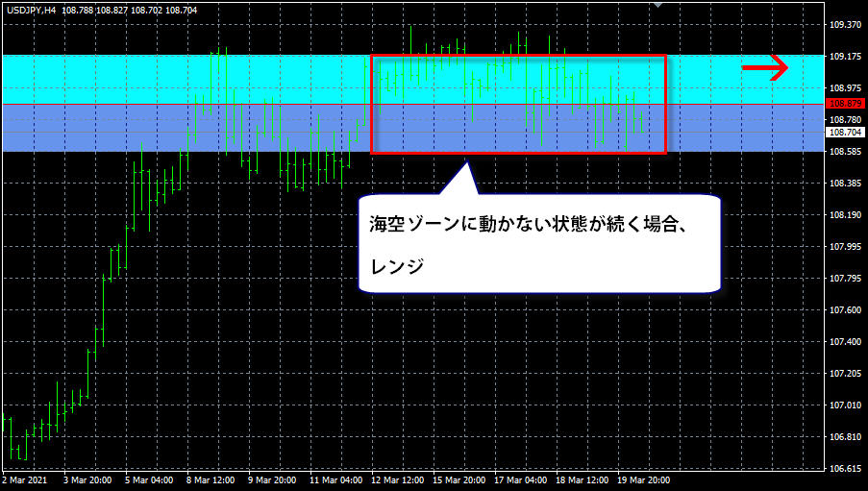
Task: Click the 109.370 price scale label
Action: [845, 24]
